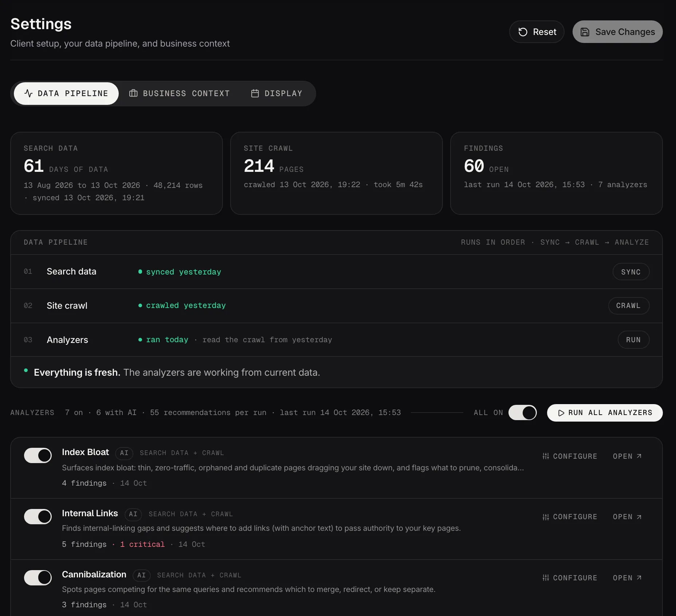Click the briefcase icon on Business Context tab
Screen dimensions: 676x616
point(133,94)
